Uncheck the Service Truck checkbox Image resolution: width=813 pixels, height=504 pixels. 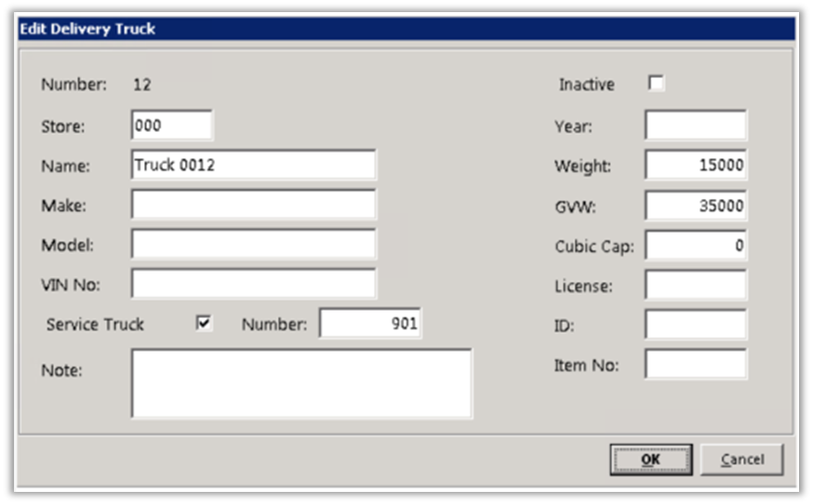204,324
